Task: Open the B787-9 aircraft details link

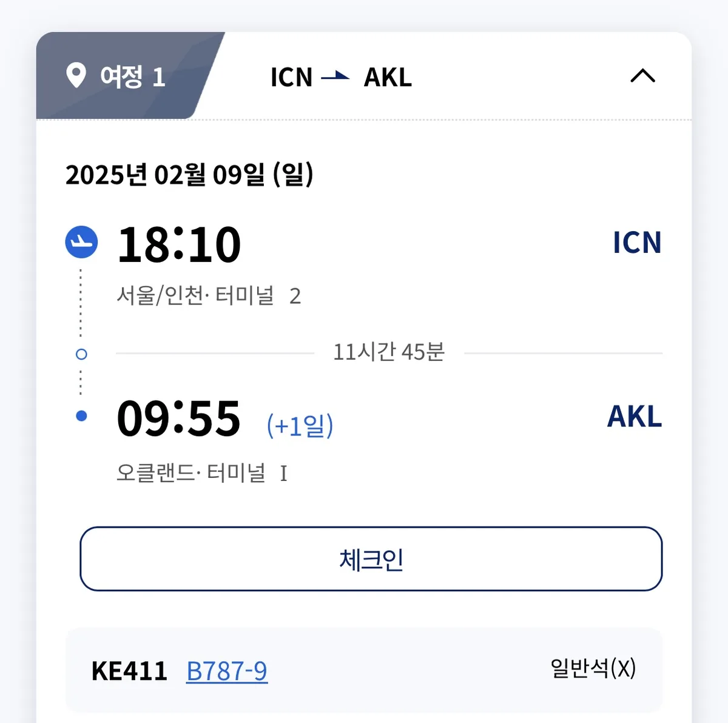Action: pyautogui.click(x=227, y=671)
